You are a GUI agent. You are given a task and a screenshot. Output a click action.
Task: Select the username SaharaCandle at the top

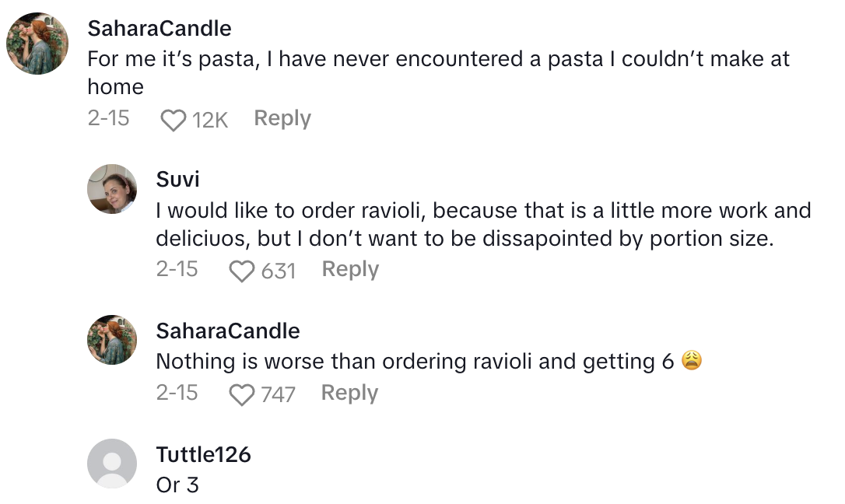159,28
